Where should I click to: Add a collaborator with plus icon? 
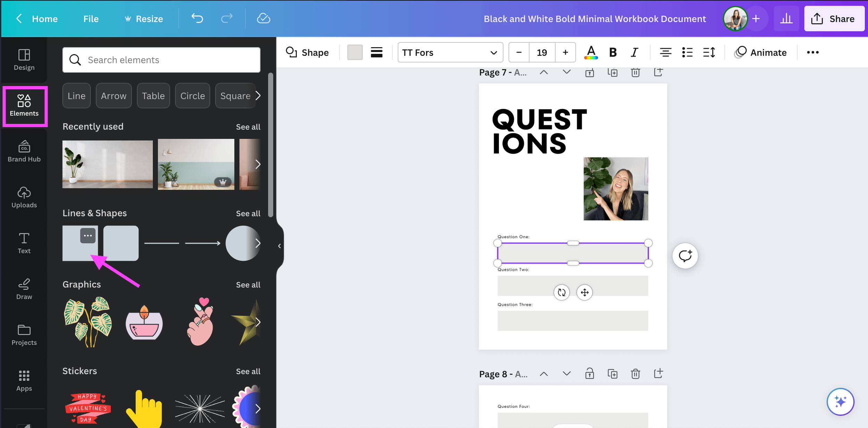pyautogui.click(x=756, y=19)
